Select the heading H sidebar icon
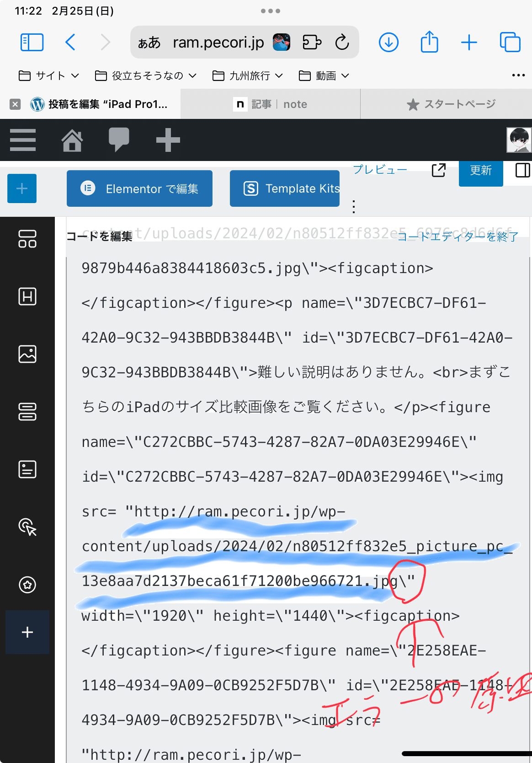Screen dimensions: 532x763 pos(27,296)
